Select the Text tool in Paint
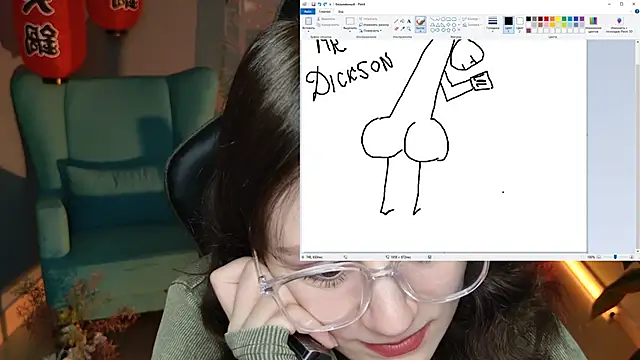This screenshot has width=640, height=360. (x=409, y=21)
